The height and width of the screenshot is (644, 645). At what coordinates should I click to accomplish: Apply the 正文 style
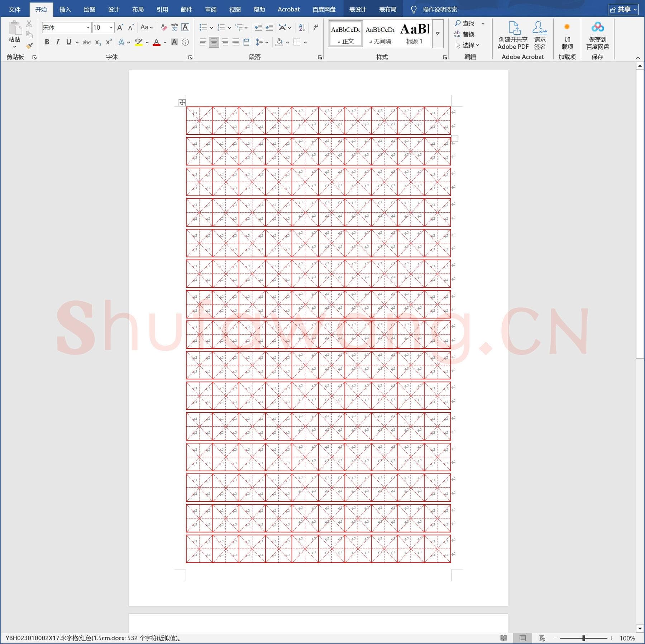(x=346, y=34)
